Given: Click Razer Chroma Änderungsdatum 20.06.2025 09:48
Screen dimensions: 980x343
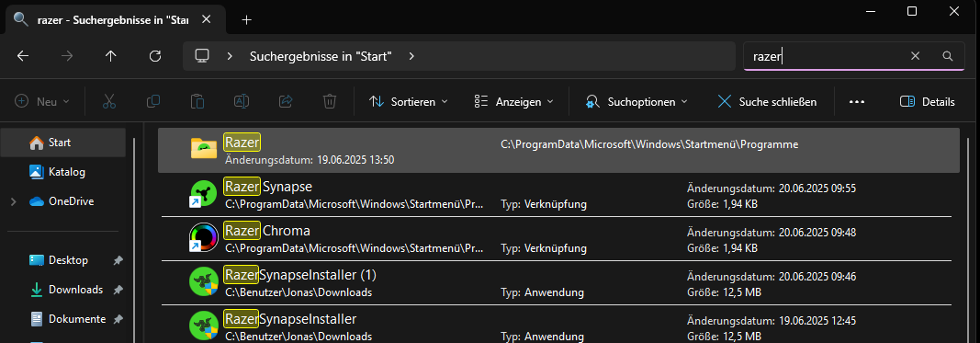Looking at the screenshot, I should click(x=772, y=233).
